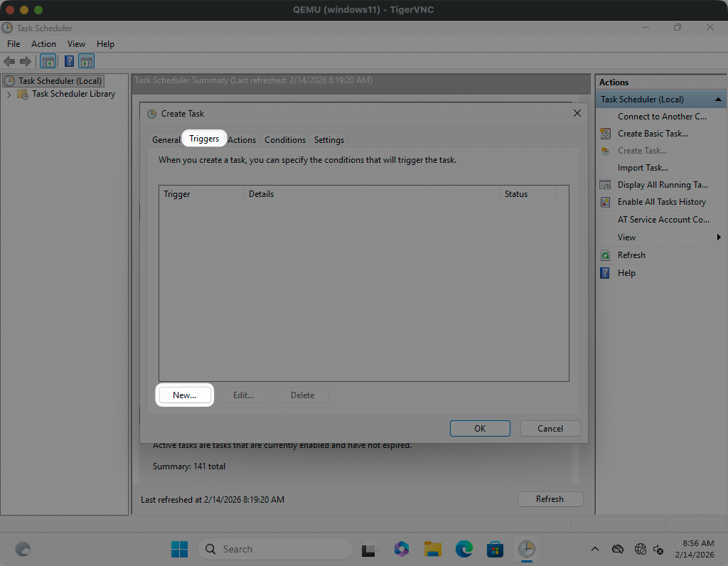Click the Copilot icon on the taskbar
The image size is (728, 566).
tap(402, 549)
